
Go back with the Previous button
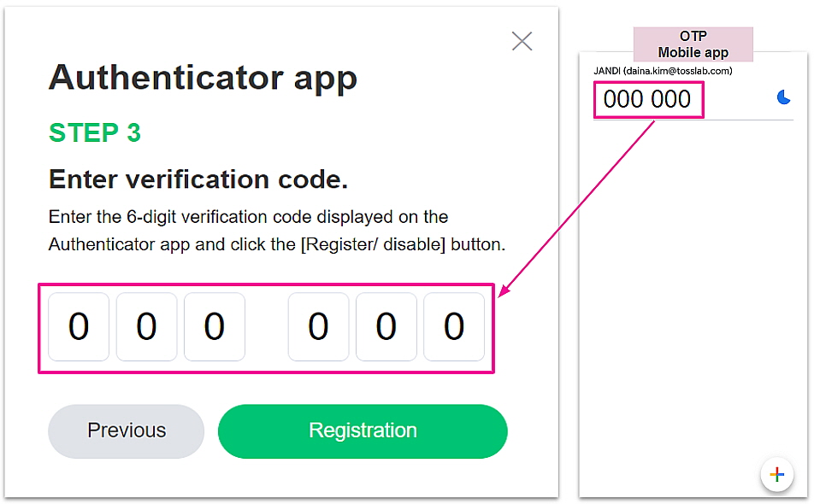[x=127, y=431]
